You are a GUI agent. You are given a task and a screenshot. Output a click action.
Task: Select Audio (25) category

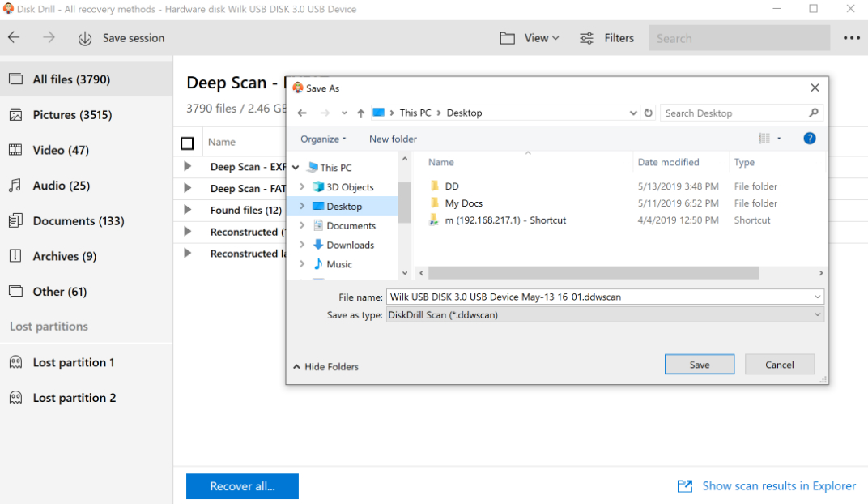click(87, 186)
